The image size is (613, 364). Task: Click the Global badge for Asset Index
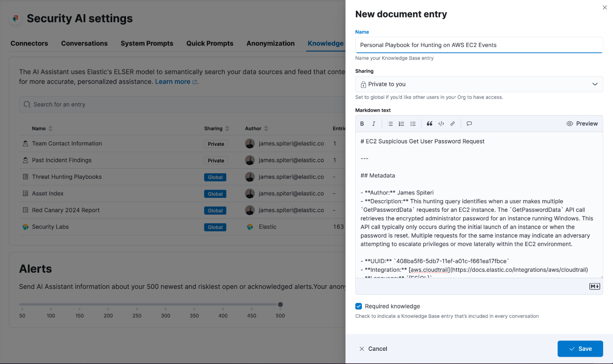215,194
